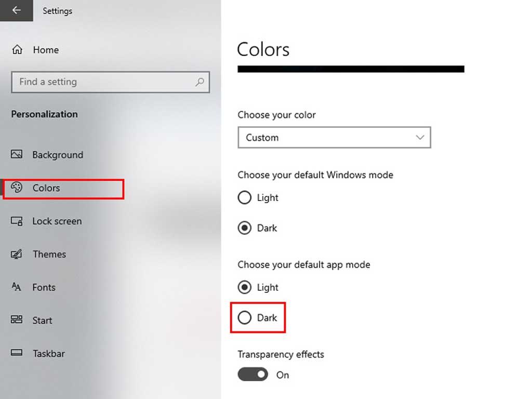
Task: Go to the Themes settings page
Action: pos(49,255)
